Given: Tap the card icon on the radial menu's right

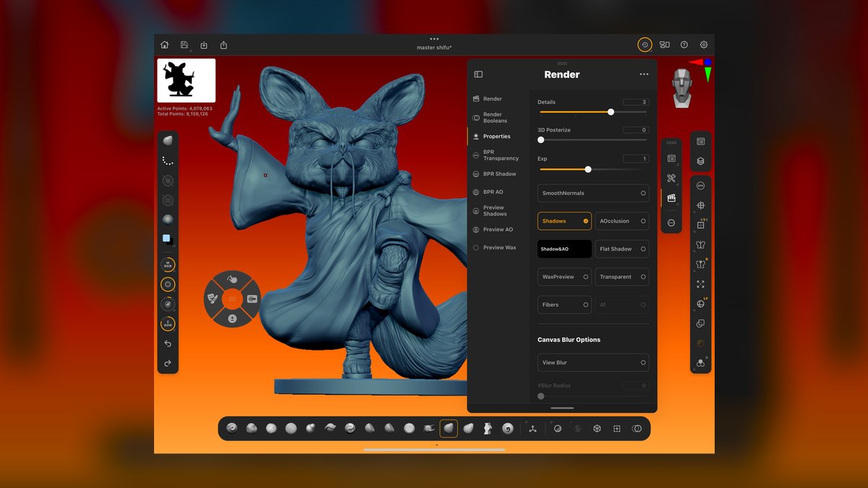Looking at the screenshot, I should [x=252, y=298].
